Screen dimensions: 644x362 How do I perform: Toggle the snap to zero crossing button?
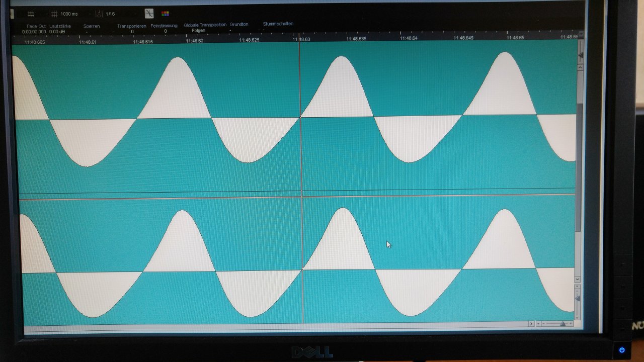(x=149, y=14)
